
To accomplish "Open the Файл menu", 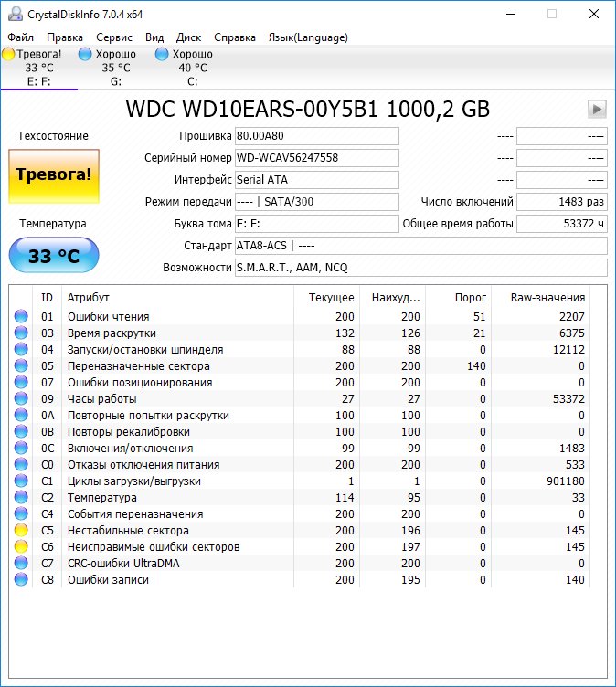I will (x=21, y=37).
